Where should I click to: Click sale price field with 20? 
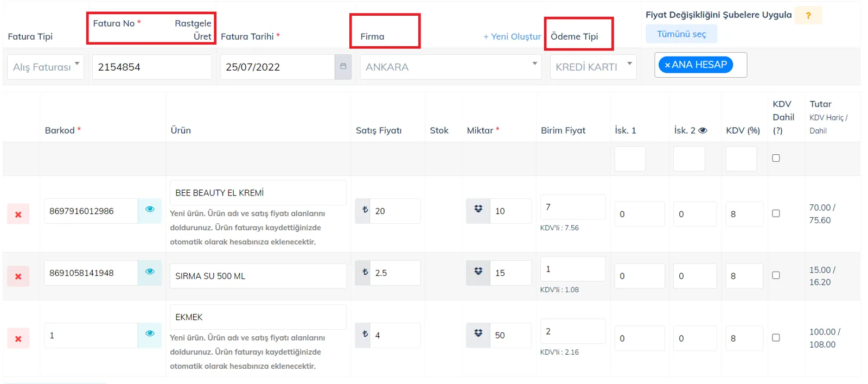coord(395,211)
